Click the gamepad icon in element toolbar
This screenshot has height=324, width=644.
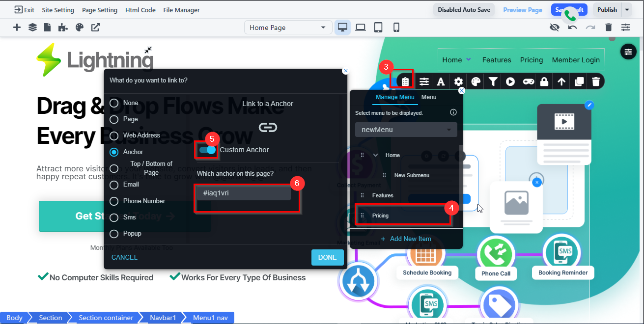click(x=528, y=82)
